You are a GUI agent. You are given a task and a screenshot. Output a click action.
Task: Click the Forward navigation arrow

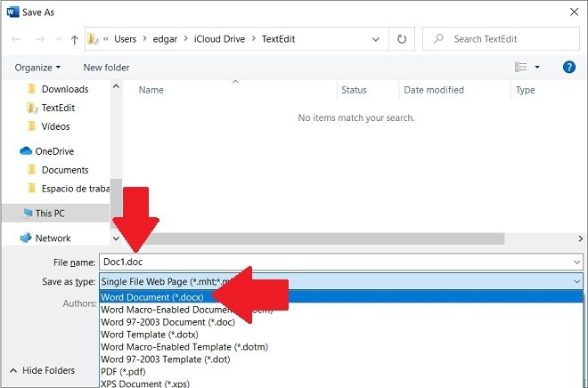tap(40, 39)
